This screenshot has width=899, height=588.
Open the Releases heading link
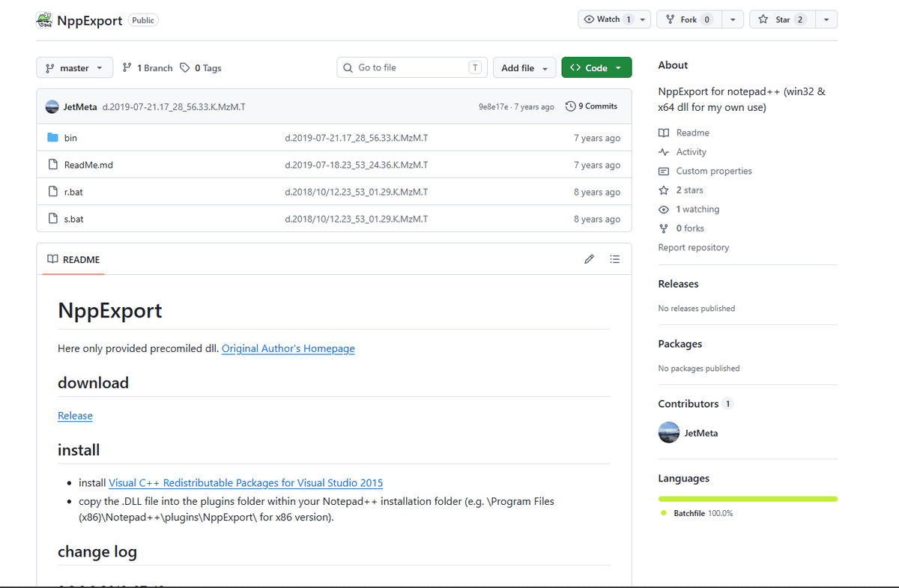pos(678,284)
